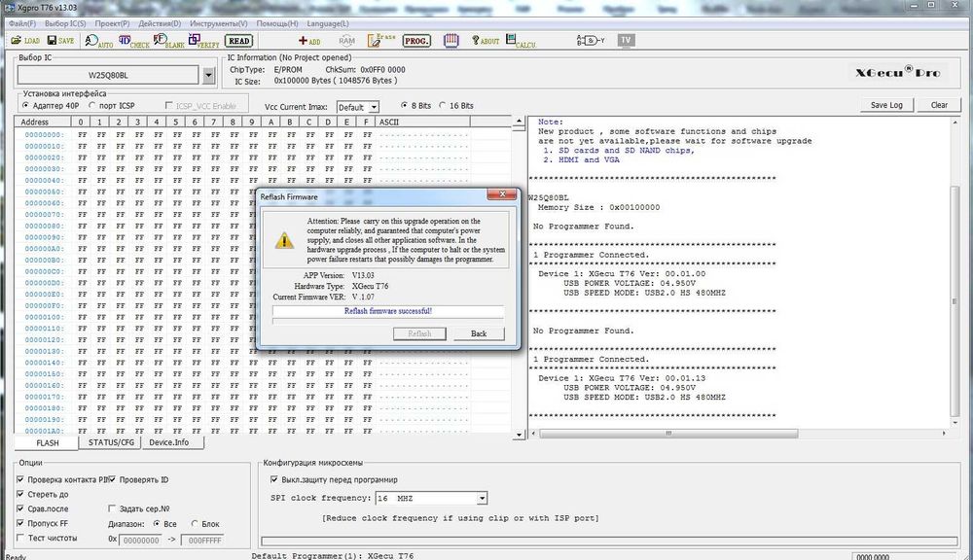Open the Language(L) menu

[328, 23]
